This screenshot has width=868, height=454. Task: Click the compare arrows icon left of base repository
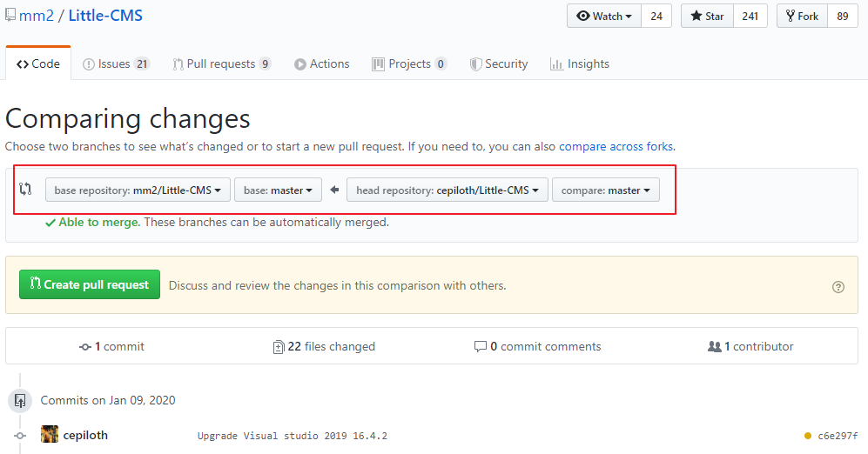point(25,189)
